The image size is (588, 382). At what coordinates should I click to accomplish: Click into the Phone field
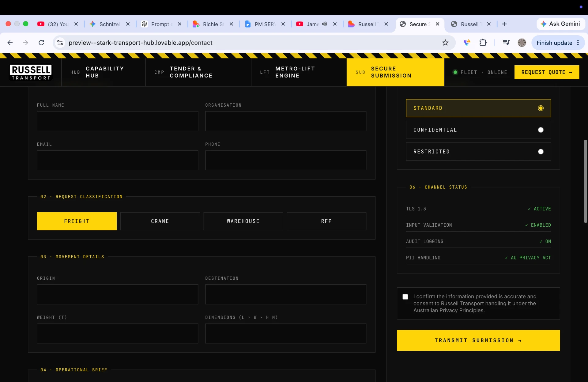[286, 160]
